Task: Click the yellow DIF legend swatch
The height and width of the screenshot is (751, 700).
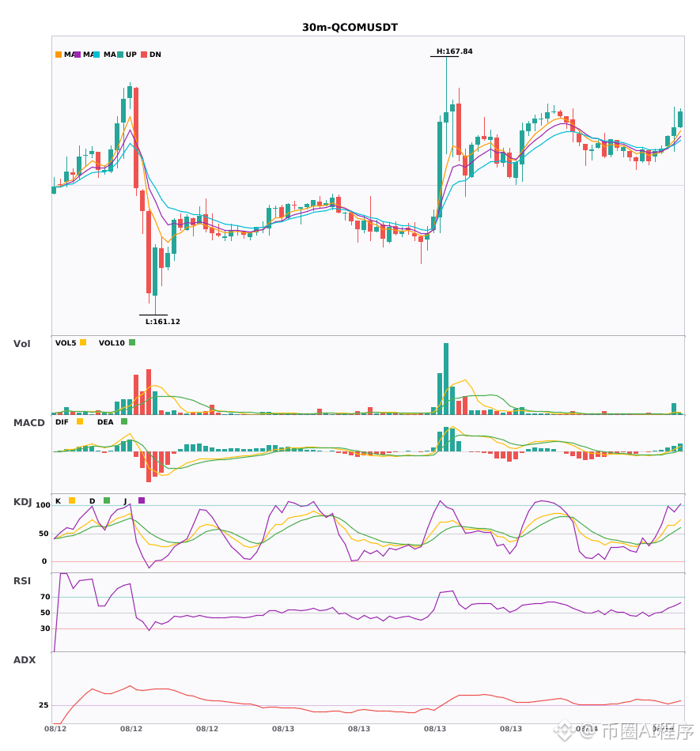Action: [x=80, y=421]
